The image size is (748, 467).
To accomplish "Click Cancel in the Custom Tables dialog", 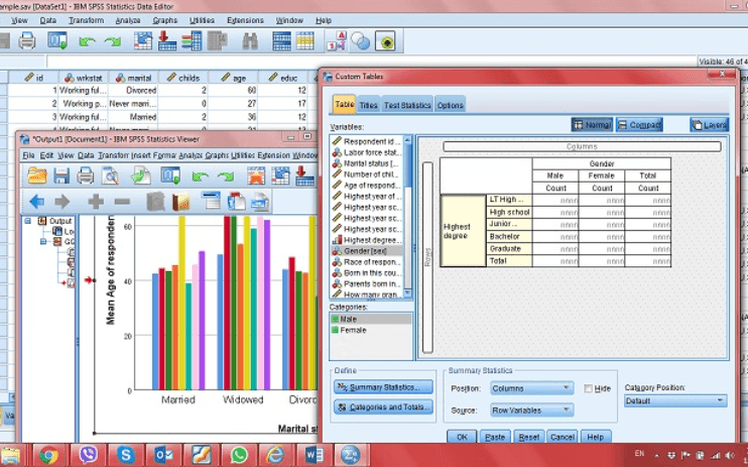I will (562, 437).
